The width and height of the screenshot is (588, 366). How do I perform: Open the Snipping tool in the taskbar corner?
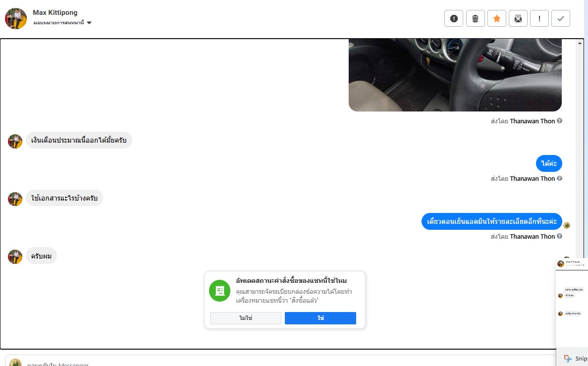tap(575, 359)
